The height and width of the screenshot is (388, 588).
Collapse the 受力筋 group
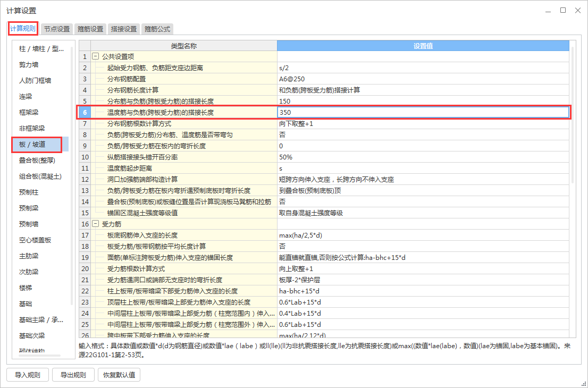click(96, 224)
